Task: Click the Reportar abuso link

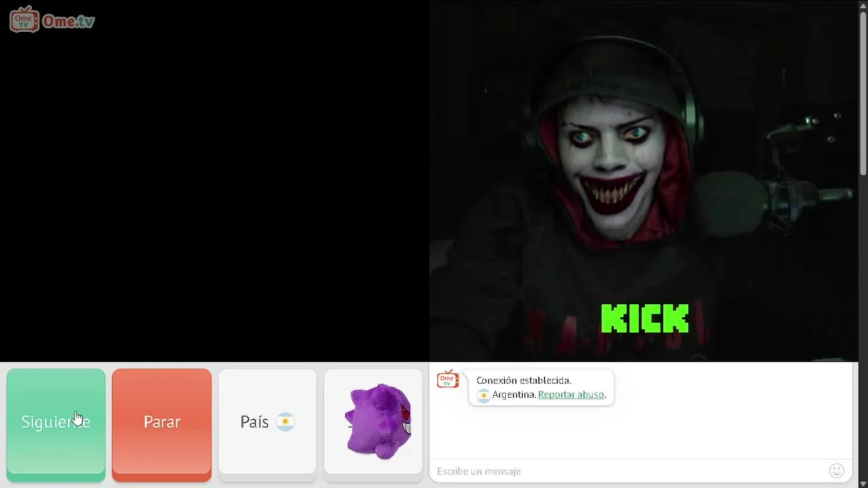Action: [571, 394]
